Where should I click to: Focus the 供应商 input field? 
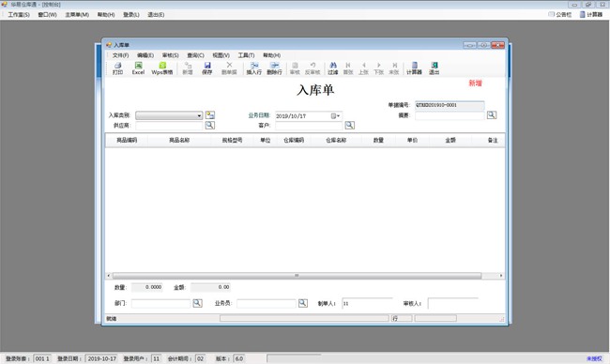pyautogui.click(x=169, y=125)
